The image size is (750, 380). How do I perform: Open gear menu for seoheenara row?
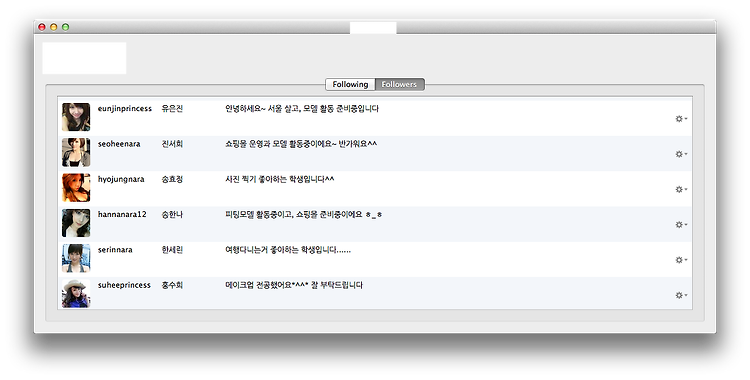681,154
